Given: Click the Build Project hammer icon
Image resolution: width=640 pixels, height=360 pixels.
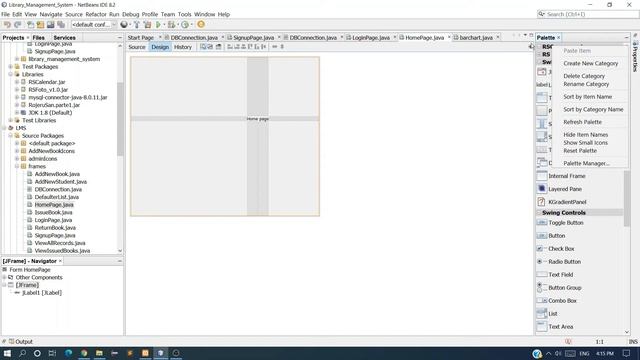Looking at the screenshot, I should [137, 24].
